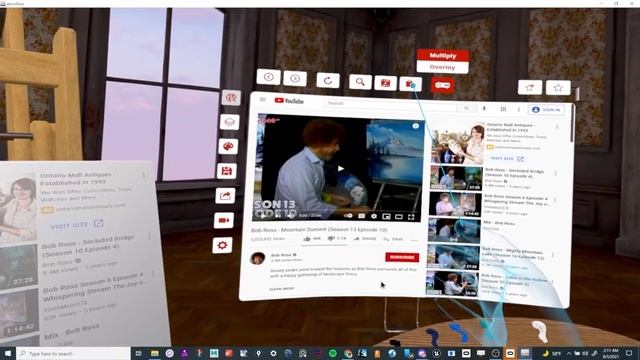The height and width of the screenshot is (360, 640).
Task: Click the share/export arrow icon in side panel
Action: coord(225,196)
